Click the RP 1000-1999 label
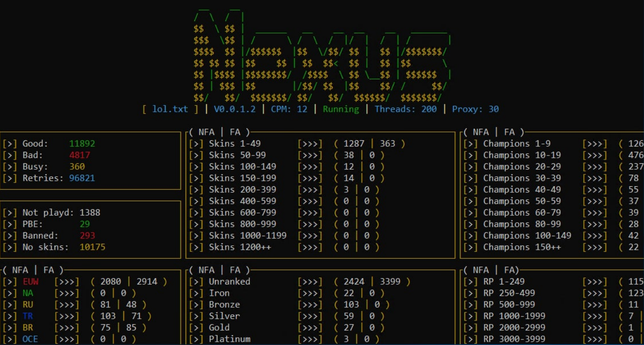 [514, 316]
